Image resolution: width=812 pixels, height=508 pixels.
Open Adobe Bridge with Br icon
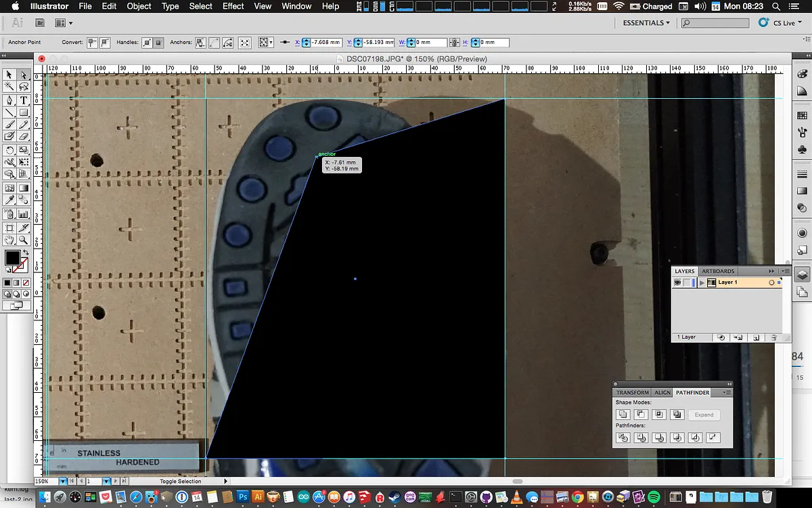pos(40,23)
